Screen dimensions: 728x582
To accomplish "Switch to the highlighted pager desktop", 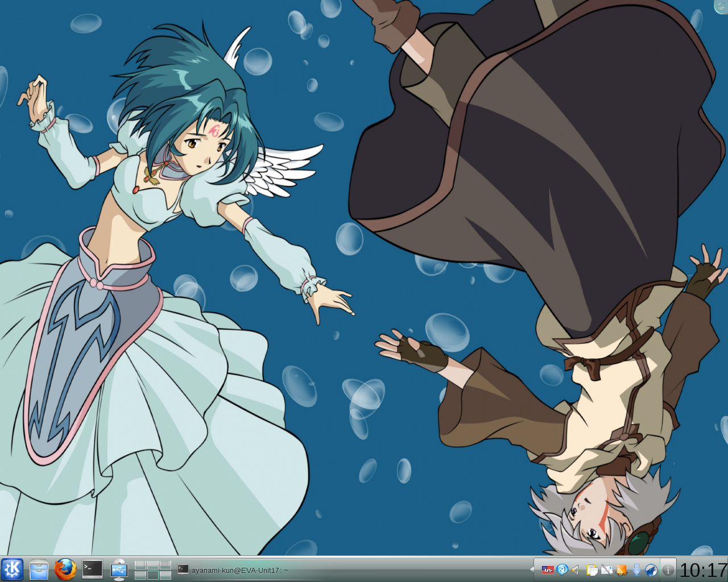I will click(x=153, y=575).
